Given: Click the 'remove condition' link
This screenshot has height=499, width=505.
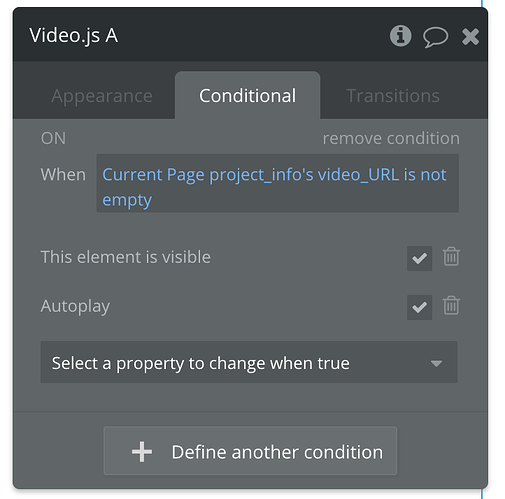Looking at the screenshot, I should click(x=391, y=138).
